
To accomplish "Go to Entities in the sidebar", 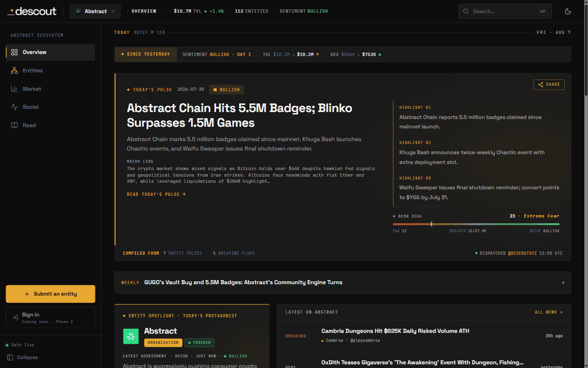I will (x=51, y=71).
